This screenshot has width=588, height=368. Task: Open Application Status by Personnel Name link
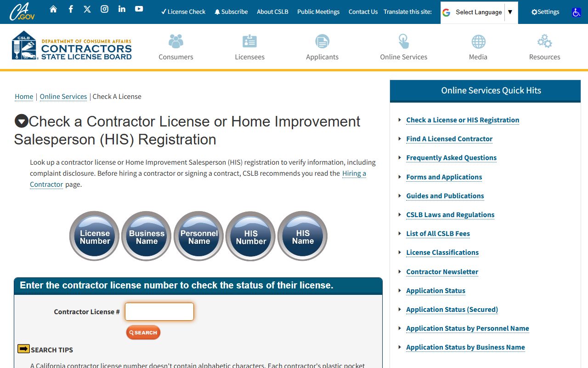click(468, 328)
